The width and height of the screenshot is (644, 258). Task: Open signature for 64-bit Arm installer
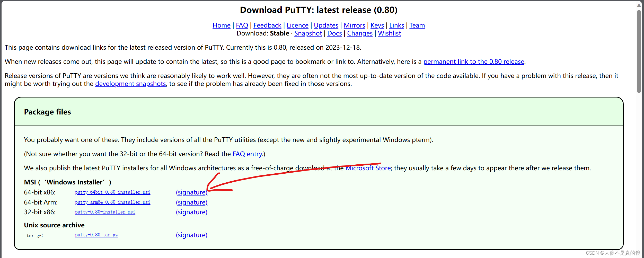191,202
